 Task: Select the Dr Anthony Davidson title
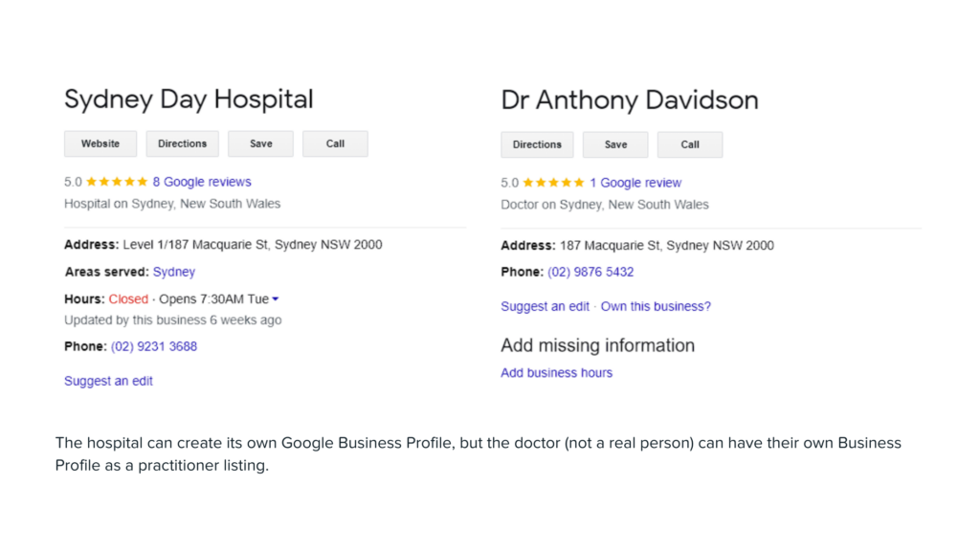[x=630, y=99]
